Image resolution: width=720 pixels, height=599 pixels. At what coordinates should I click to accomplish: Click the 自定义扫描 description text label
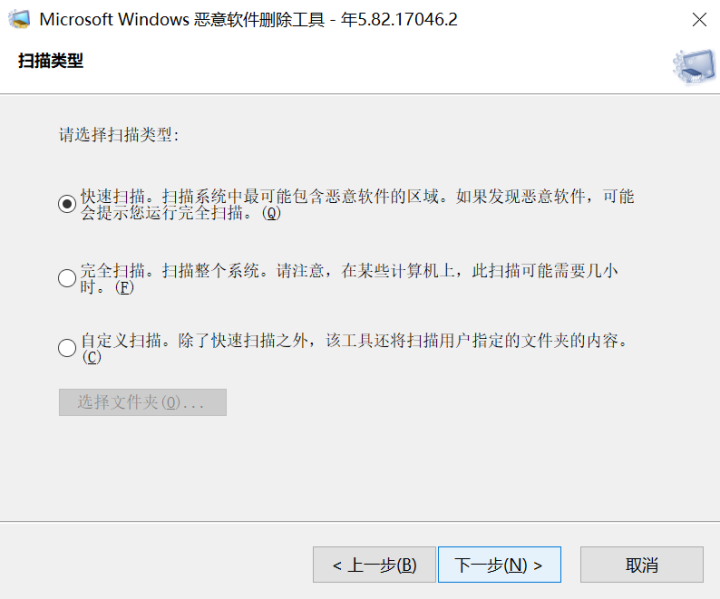pyautogui.click(x=355, y=349)
